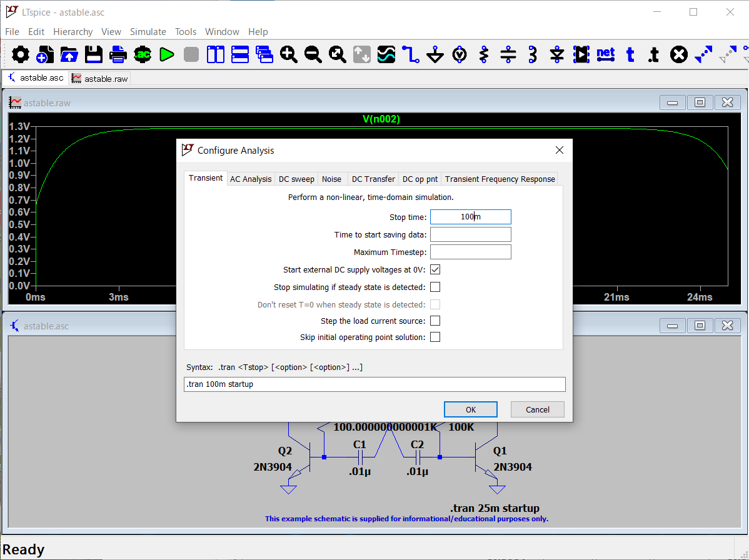Cancel the Configure Analysis dialog
This screenshot has height=560, width=749.
[537, 409]
